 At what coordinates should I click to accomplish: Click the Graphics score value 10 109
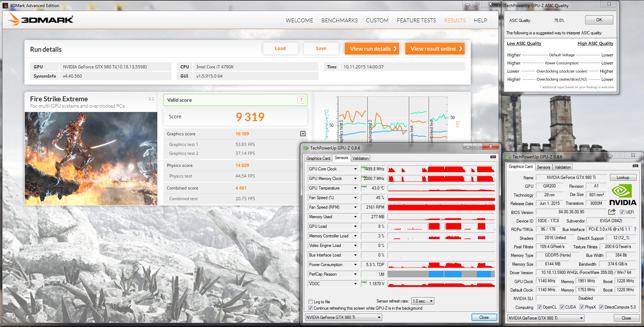(x=242, y=134)
